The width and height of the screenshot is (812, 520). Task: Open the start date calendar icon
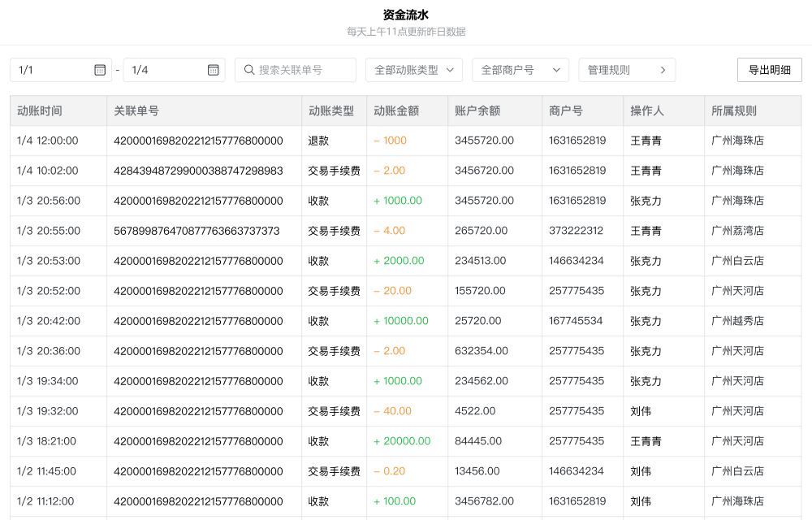100,70
